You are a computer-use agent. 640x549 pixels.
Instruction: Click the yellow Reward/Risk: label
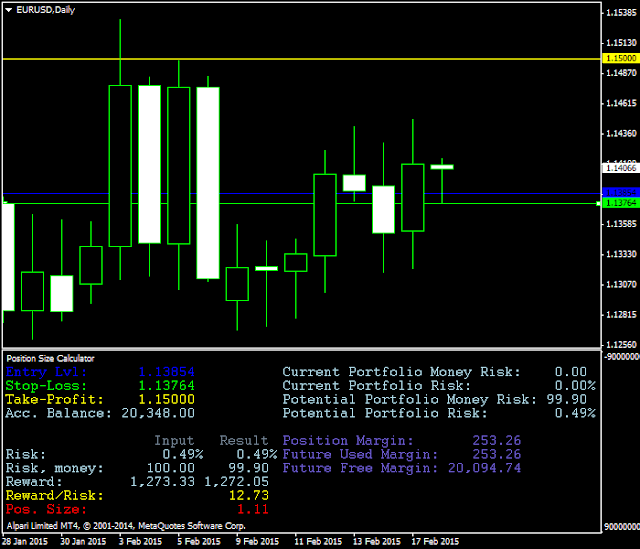[x=54, y=496]
